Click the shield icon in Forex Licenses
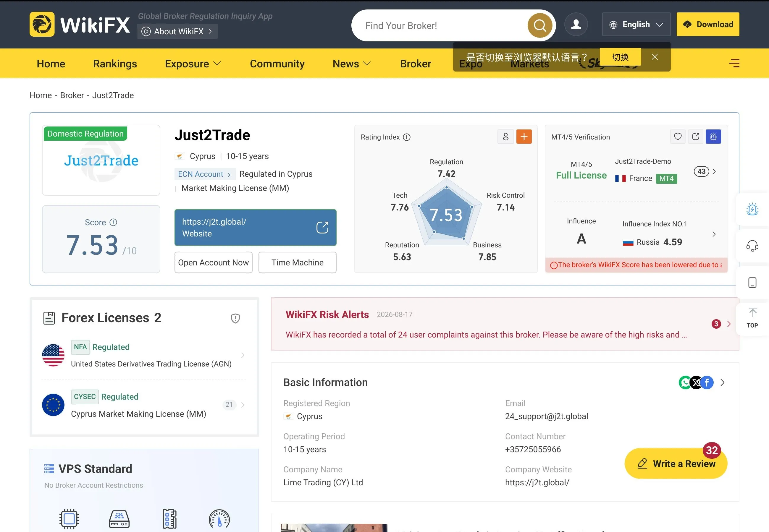This screenshot has height=532, width=769. (x=235, y=318)
